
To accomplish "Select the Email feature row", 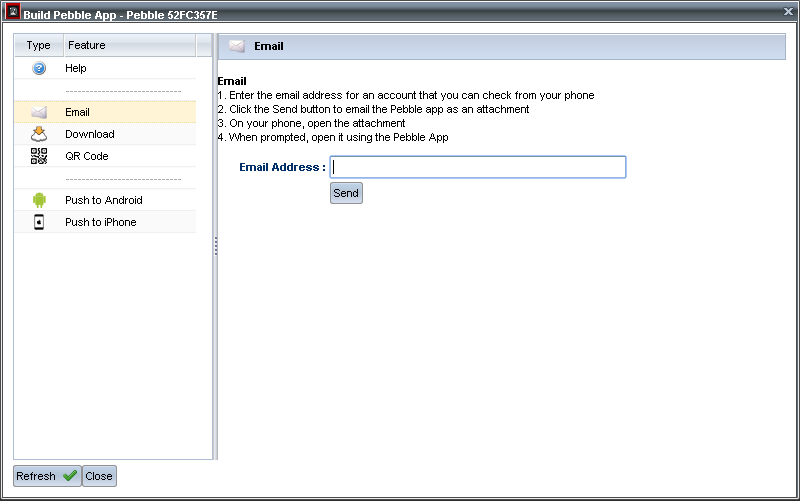I will coord(105,112).
